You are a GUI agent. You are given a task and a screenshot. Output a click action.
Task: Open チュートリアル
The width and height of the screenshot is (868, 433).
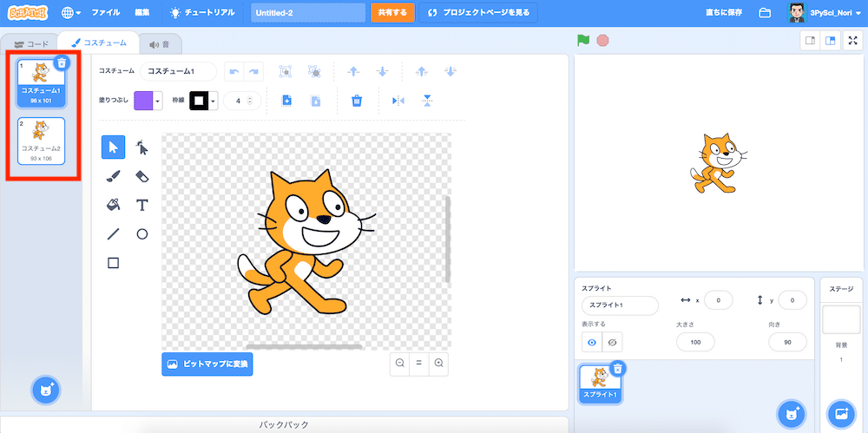point(202,12)
